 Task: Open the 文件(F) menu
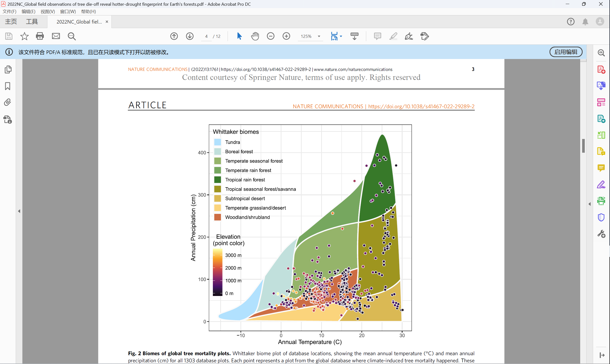[x=9, y=11]
